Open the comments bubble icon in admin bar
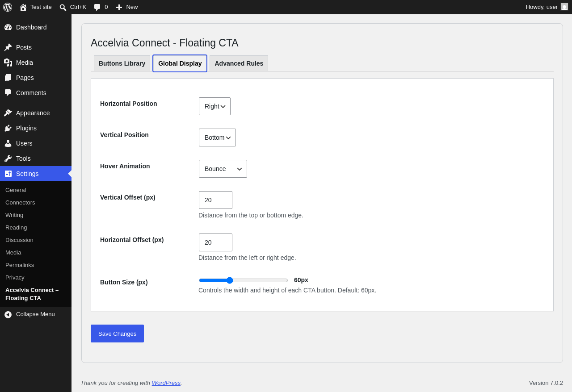 coord(97,7)
